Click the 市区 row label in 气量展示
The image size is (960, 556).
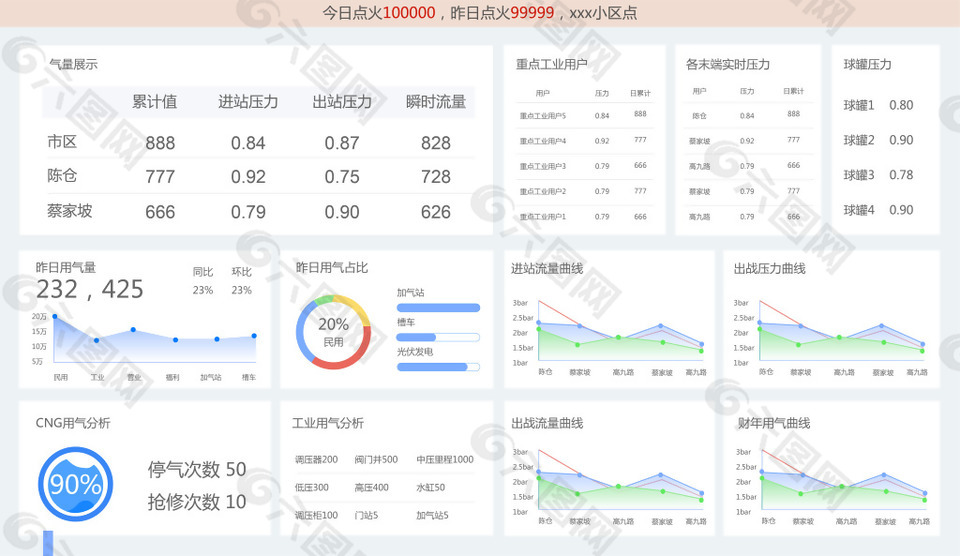(62, 142)
